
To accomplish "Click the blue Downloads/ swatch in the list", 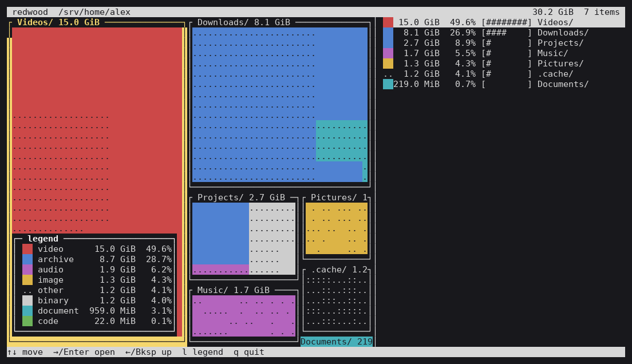I will [x=388, y=33].
